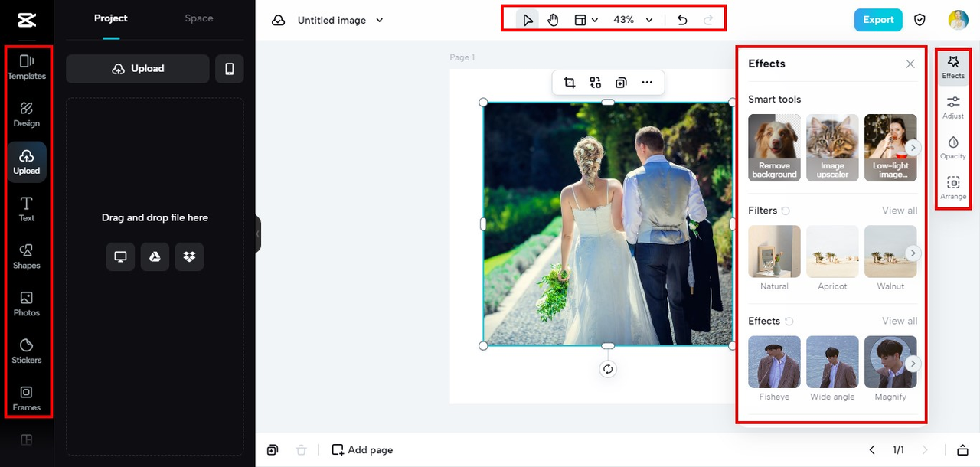The width and height of the screenshot is (980, 467).
Task: Click the CapCut logo icon
Action: 27,20
